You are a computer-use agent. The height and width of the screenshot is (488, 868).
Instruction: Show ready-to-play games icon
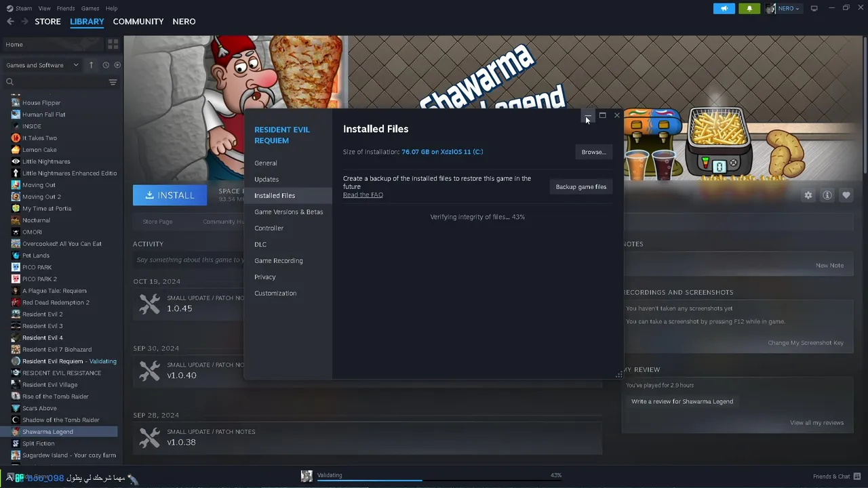click(x=117, y=65)
